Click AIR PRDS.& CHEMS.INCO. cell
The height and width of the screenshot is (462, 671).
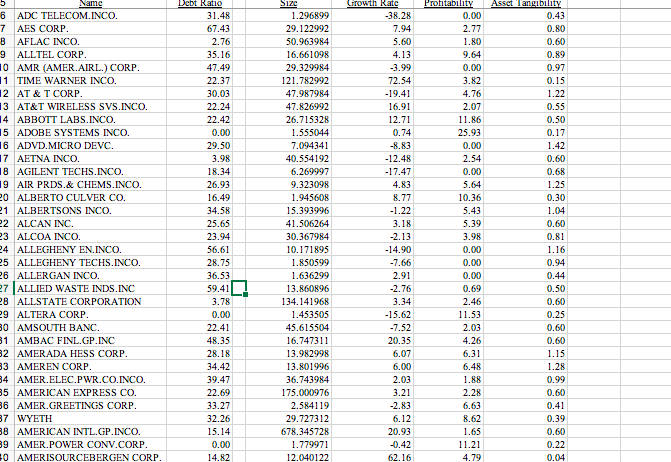(91, 184)
